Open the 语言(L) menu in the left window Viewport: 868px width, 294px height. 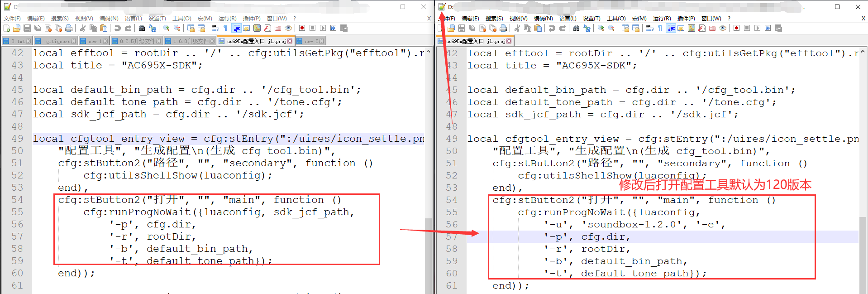point(134,19)
